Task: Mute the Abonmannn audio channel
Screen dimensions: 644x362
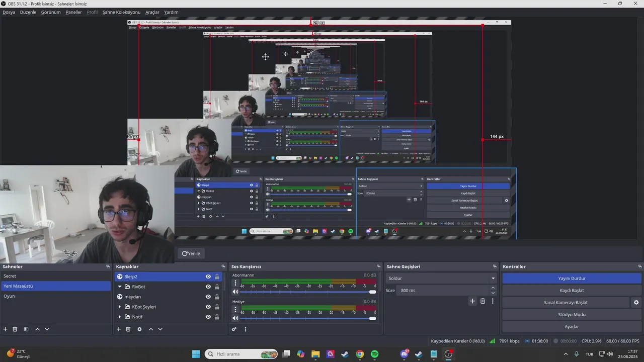Action: (235, 292)
